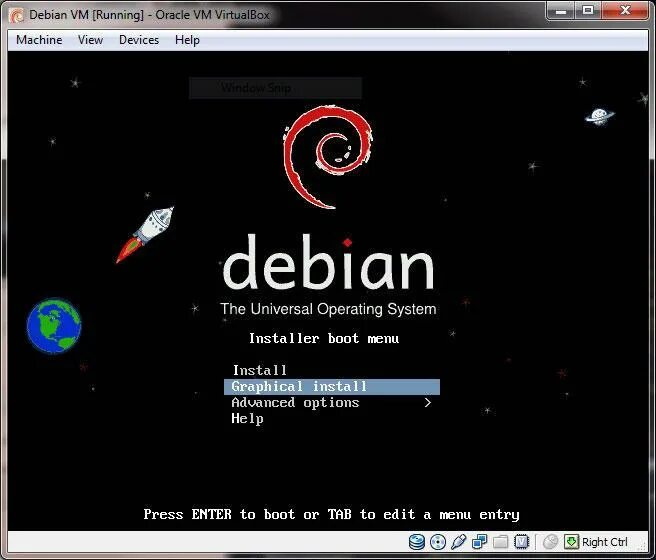The height and width of the screenshot is (560, 656).
Task: Maximize the Debian VM window
Action: 588,11
